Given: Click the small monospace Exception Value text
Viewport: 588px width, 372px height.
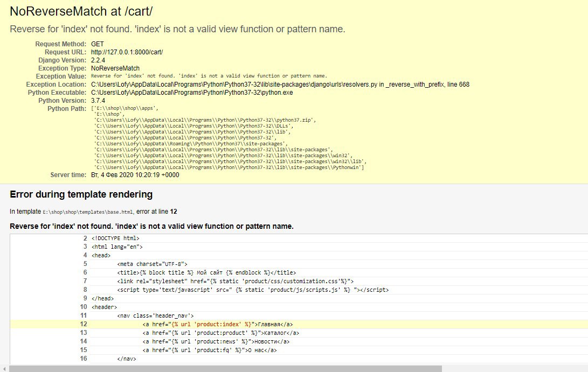Looking at the screenshot, I should tap(209, 76).
